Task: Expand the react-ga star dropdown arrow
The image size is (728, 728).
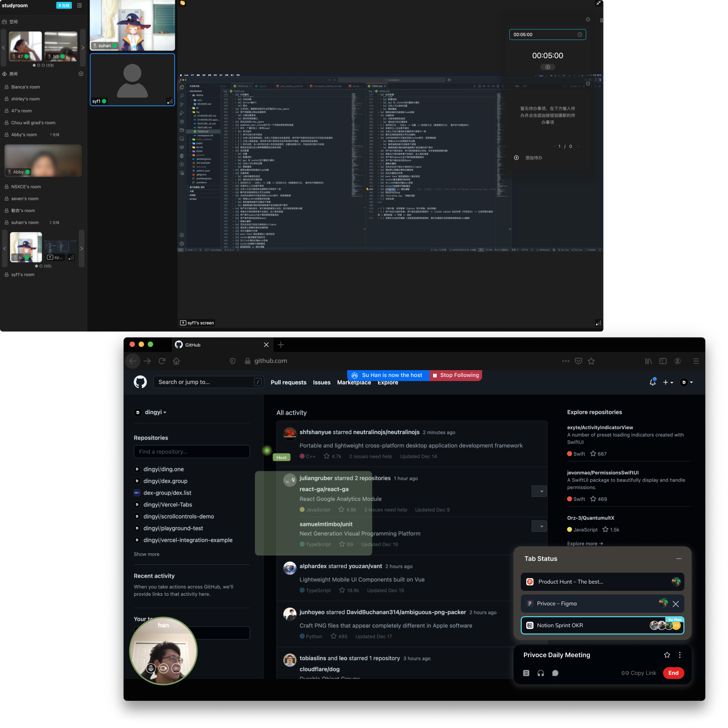Action: click(539, 491)
